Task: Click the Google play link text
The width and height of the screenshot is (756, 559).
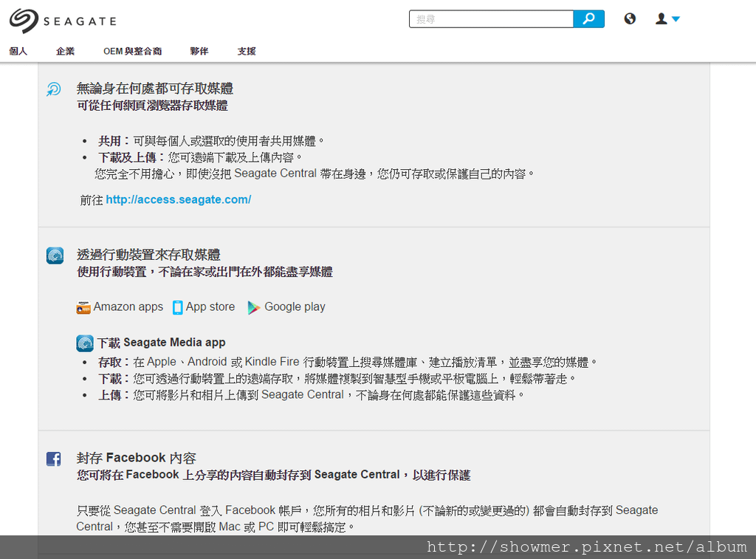Action: coord(295,306)
